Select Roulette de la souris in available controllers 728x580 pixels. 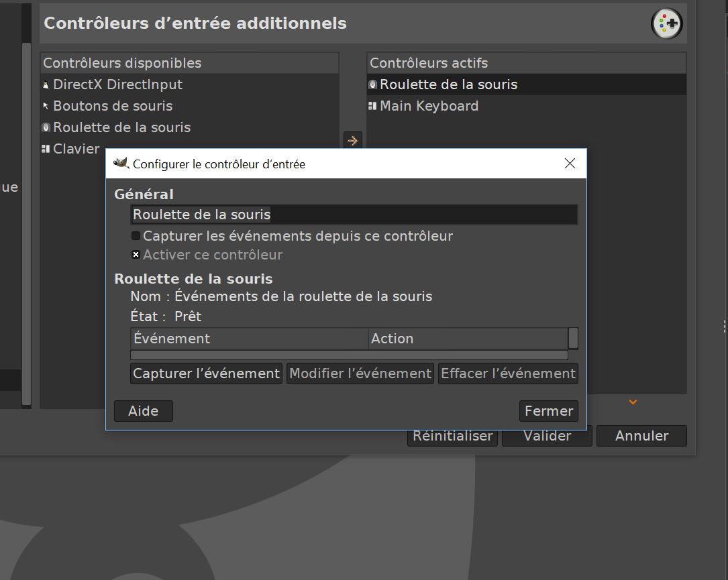point(189,127)
